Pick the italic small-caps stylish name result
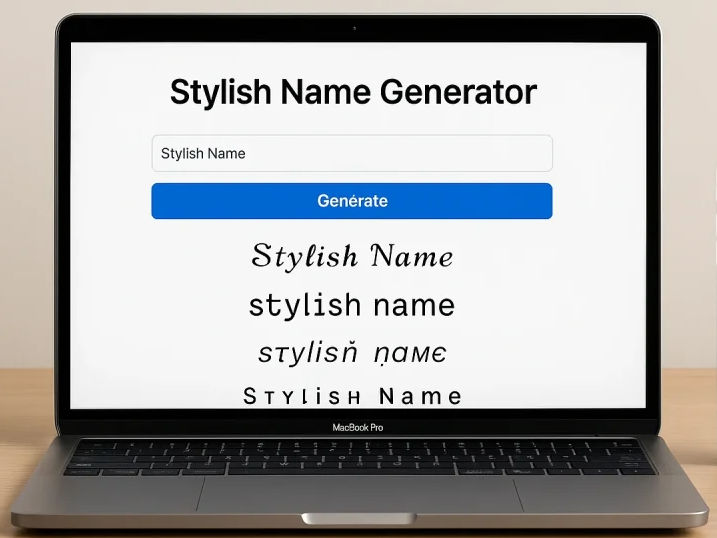 (x=352, y=353)
